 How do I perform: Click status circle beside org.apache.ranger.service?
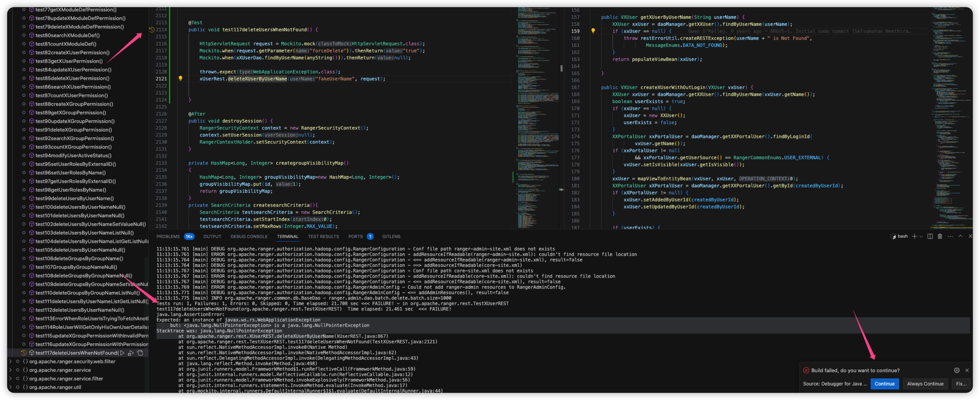(x=18, y=370)
